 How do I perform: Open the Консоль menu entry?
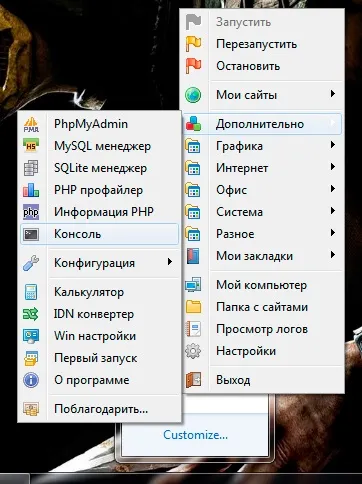pos(100,234)
